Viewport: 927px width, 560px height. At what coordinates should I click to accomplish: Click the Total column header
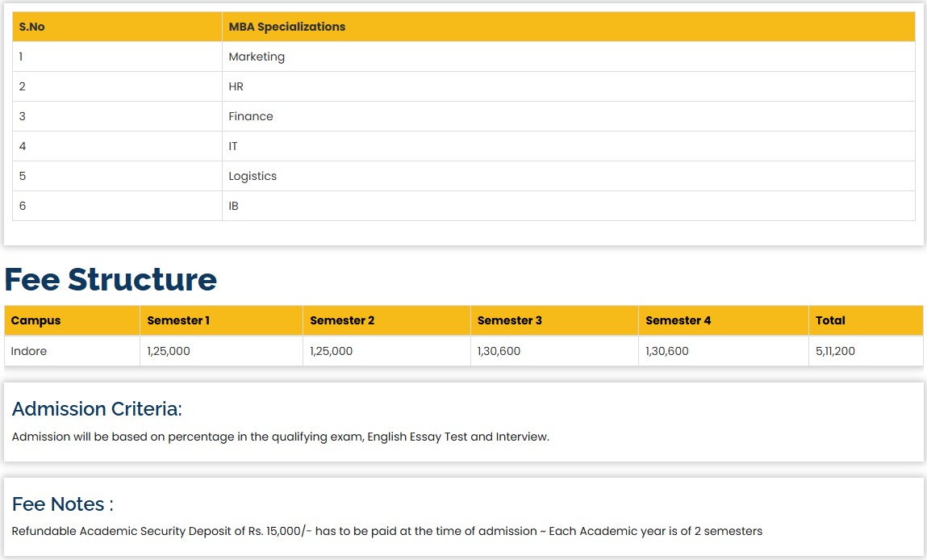830,320
